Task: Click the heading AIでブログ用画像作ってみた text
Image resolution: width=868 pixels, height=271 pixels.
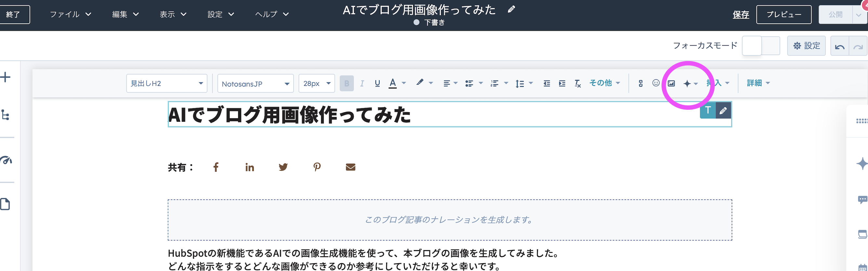Action: coord(289,114)
